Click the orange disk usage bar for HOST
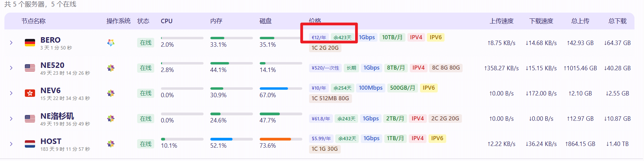Screen dimensions: 644x161 pos(275,139)
